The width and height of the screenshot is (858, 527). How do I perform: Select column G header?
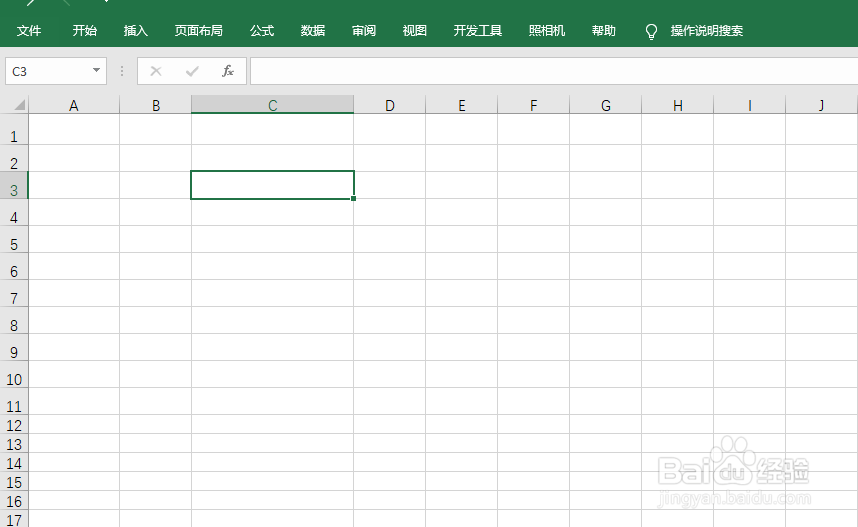606,105
